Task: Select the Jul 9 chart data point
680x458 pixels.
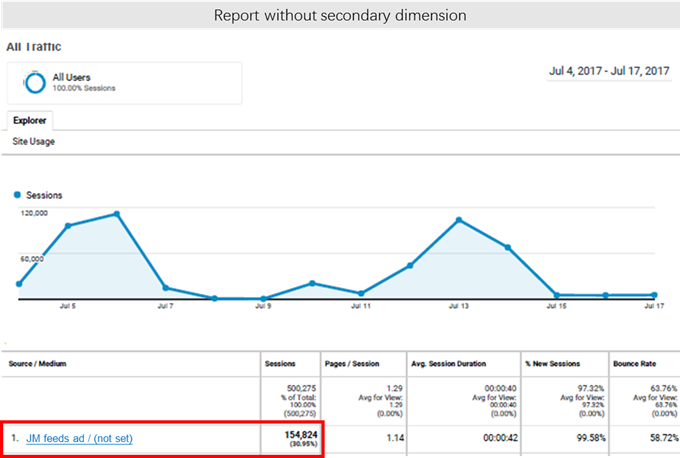Action: [x=263, y=298]
